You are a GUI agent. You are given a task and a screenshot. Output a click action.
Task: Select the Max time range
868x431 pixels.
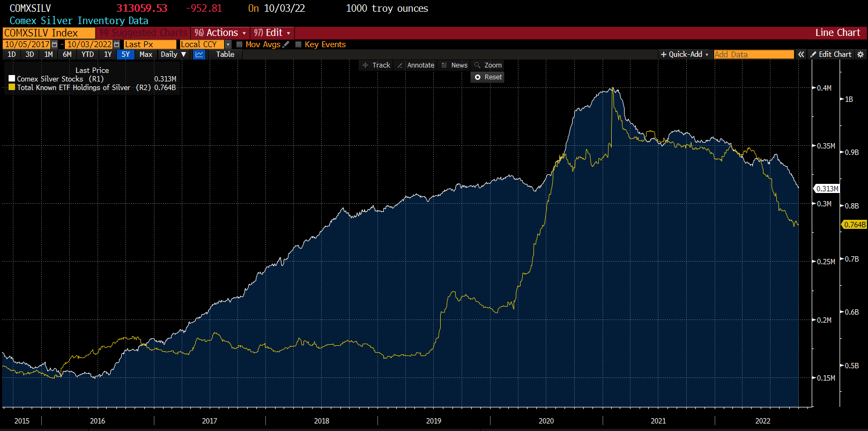[x=146, y=54]
